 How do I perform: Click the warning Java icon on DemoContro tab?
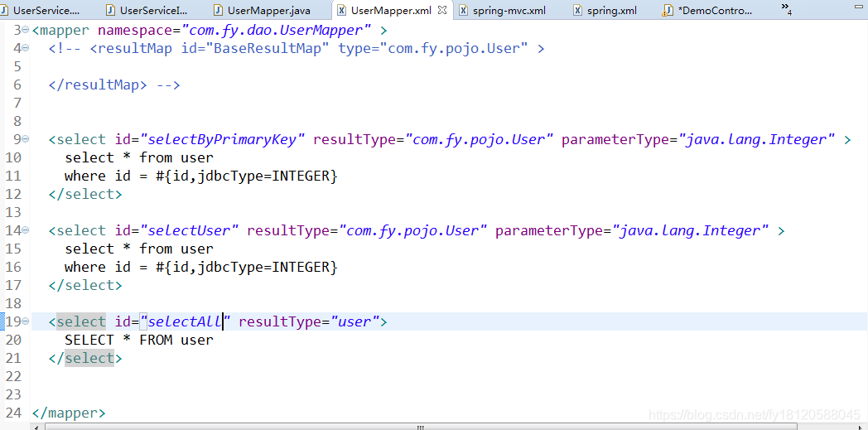(x=668, y=11)
